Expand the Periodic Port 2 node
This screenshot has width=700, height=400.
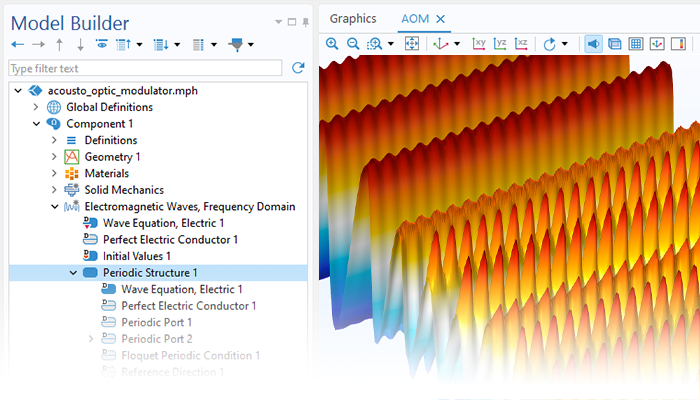click(91, 339)
